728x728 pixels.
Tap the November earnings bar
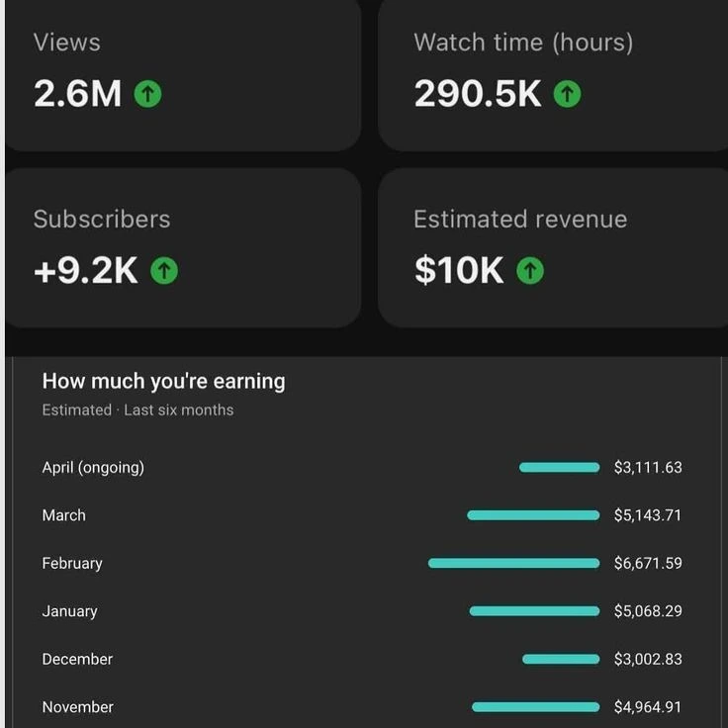click(535, 707)
